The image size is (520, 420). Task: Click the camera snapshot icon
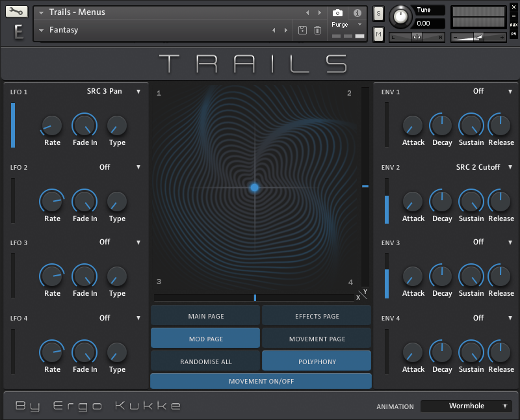click(x=337, y=12)
